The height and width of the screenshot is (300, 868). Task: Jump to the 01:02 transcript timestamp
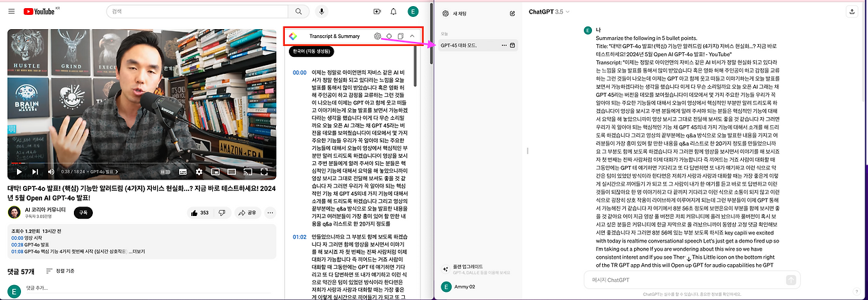299,237
